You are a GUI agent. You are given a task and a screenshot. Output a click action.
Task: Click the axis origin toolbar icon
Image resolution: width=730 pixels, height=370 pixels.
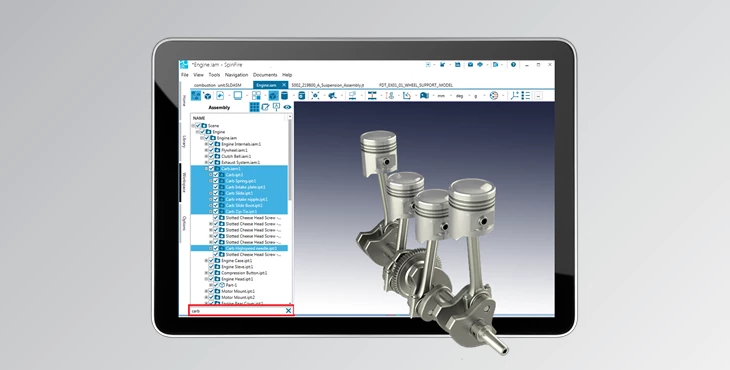(514, 95)
